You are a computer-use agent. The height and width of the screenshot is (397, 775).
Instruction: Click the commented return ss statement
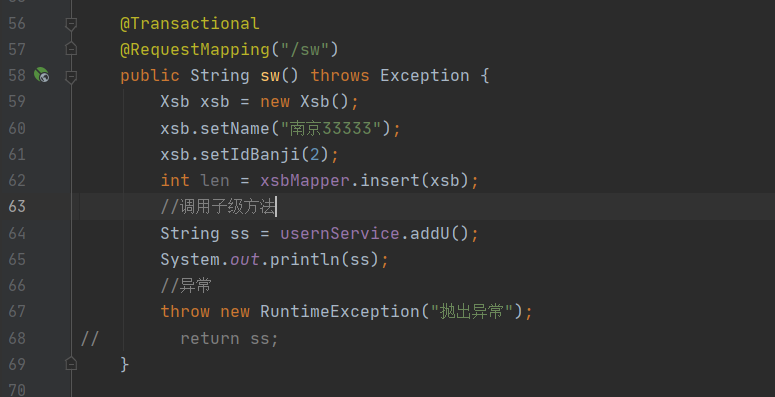(x=229, y=338)
